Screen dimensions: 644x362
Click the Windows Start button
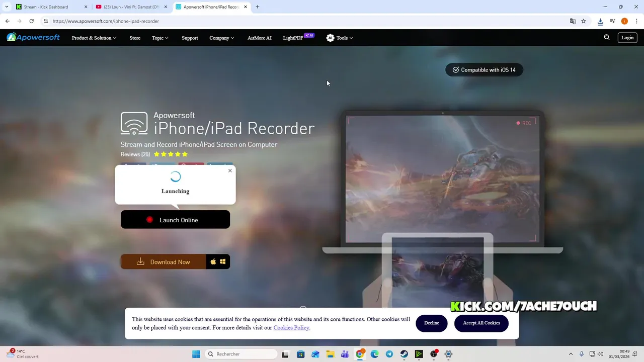point(196,354)
